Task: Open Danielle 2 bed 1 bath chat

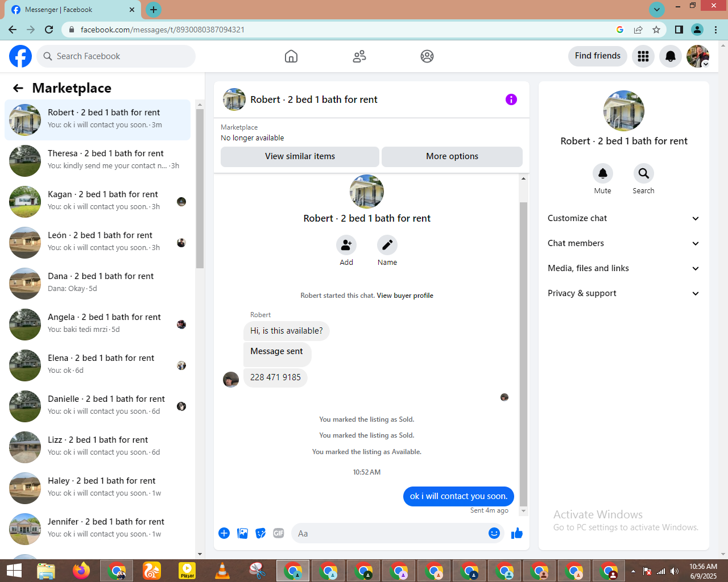Action: click(98, 406)
